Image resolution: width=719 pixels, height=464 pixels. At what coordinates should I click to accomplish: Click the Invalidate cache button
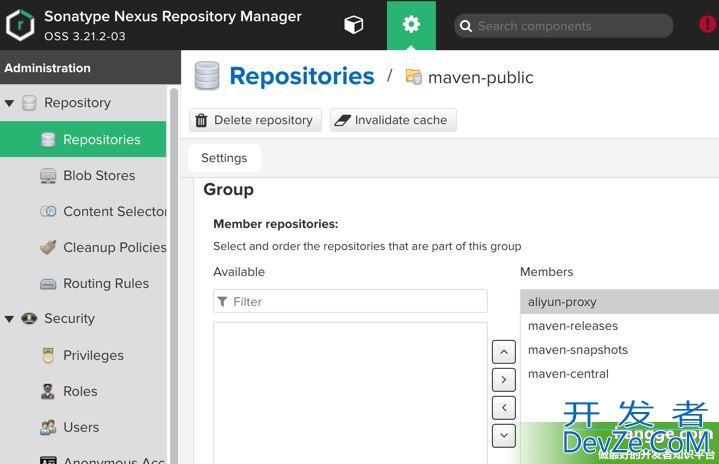coord(393,120)
